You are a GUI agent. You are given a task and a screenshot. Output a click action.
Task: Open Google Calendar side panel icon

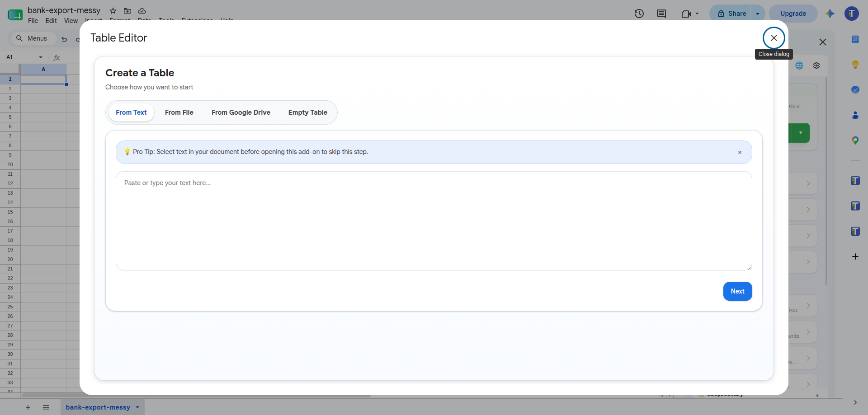(855, 39)
